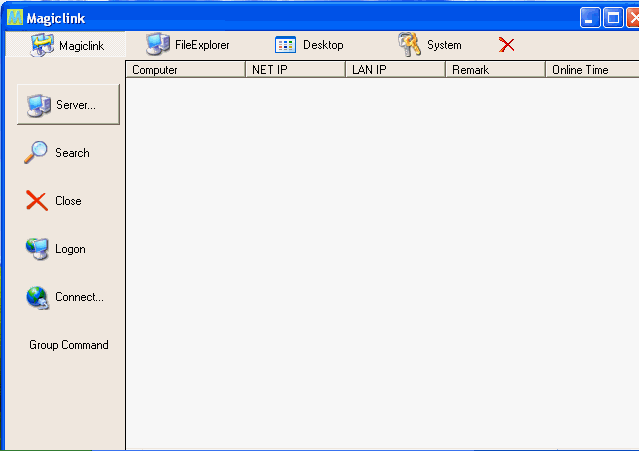
Task: Click the Desktop grid icon in toolbar
Action: coord(285,45)
